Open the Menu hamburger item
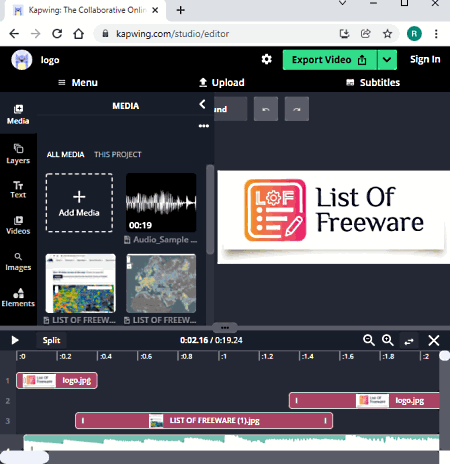The image size is (450, 464). tap(78, 83)
